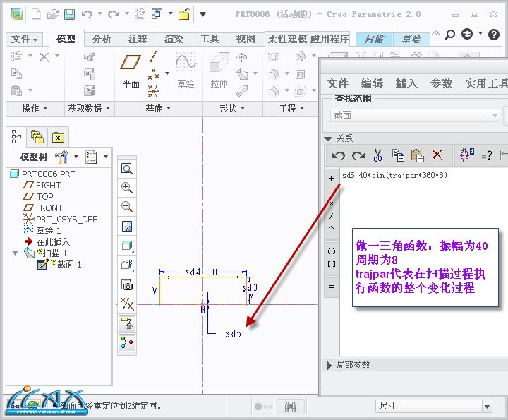The height and width of the screenshot is (420, 508).
Task: Toggle datum display filters icon
Action: pos(127,304)
